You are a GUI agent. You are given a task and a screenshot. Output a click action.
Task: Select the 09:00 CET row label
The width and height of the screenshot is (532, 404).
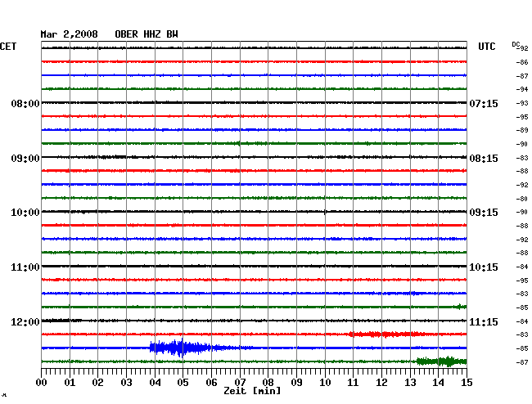[25, 159]
